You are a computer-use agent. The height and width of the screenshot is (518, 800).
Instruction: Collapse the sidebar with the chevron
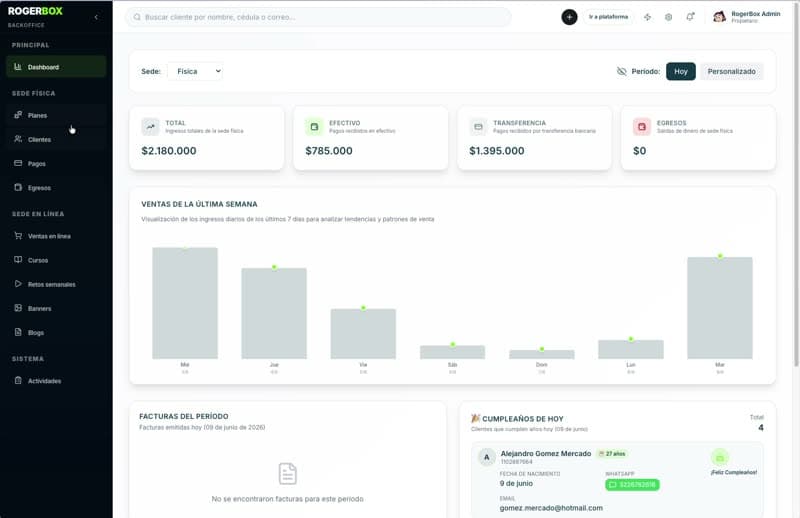coord(96,17)
